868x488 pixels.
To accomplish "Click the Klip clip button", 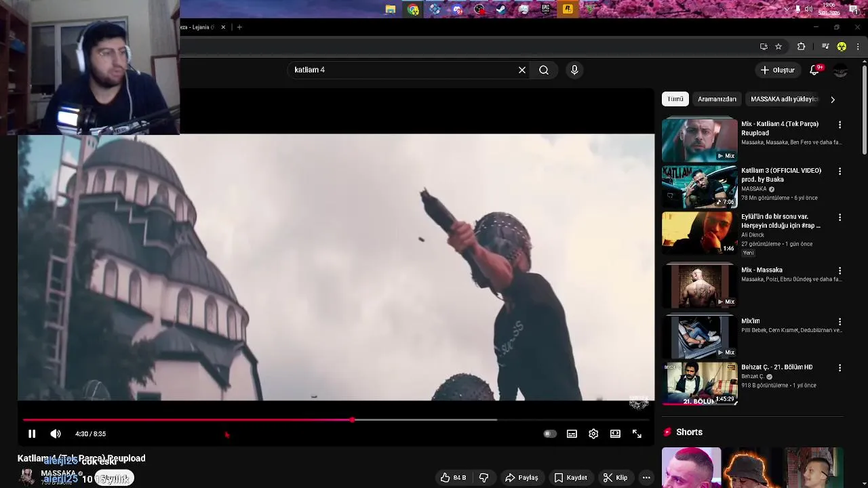I will pyautogui.click(x=615, y=478).
